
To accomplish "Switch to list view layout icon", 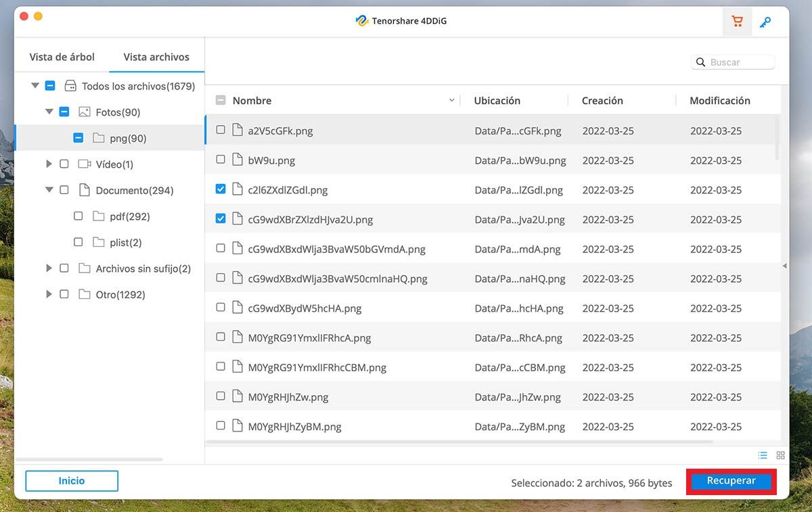I will pos(763,455).
